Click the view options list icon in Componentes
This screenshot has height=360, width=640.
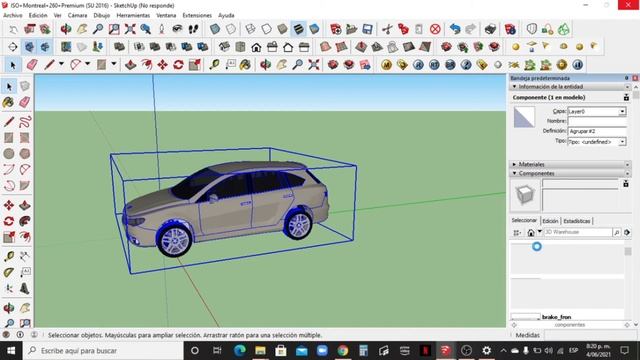517,232
